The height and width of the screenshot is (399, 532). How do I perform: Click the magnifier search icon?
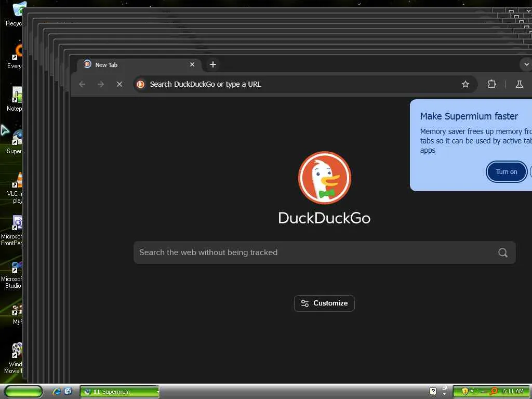coord(503,252)
